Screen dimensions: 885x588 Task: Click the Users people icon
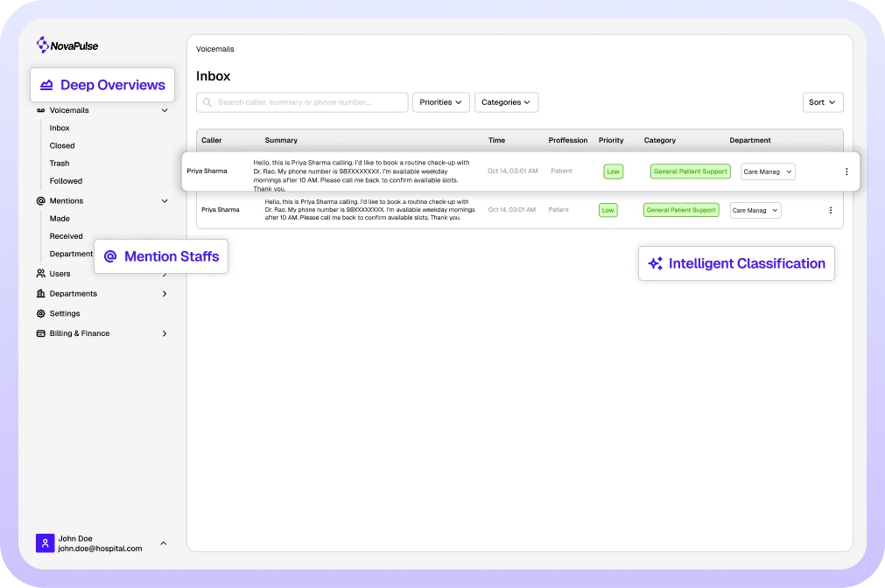(x=40, y=274)
